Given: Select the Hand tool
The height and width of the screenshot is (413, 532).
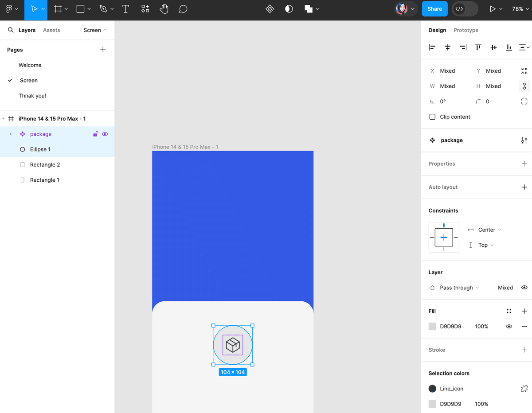Looking at the screenshot, I should click(x=164, y=9).
